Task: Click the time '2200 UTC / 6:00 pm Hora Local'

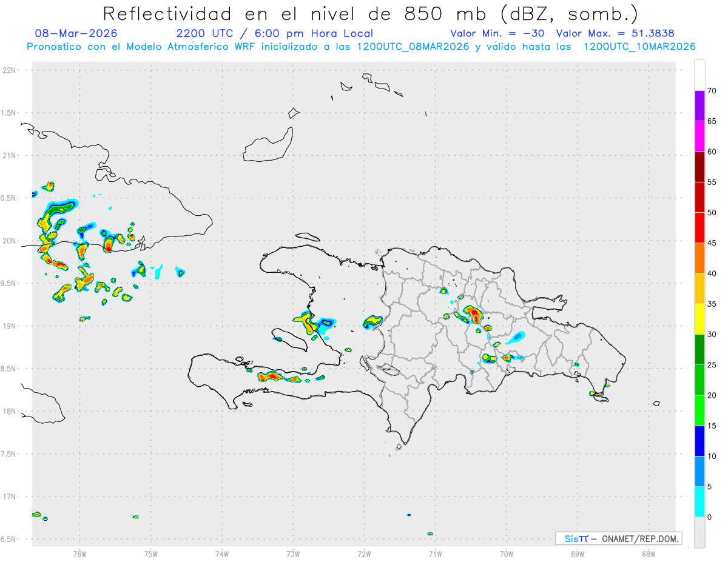Action: pyautogui.click(x=274, y=33)
